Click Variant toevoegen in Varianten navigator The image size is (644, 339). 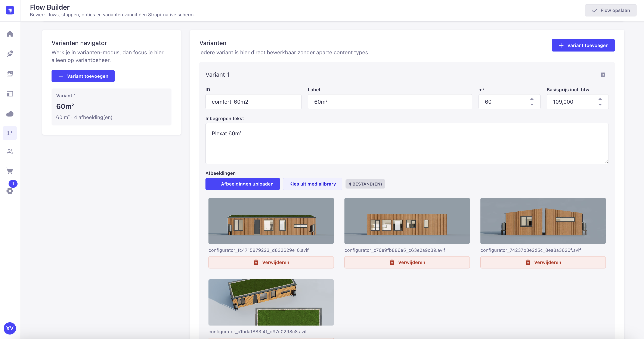[83, 76]
